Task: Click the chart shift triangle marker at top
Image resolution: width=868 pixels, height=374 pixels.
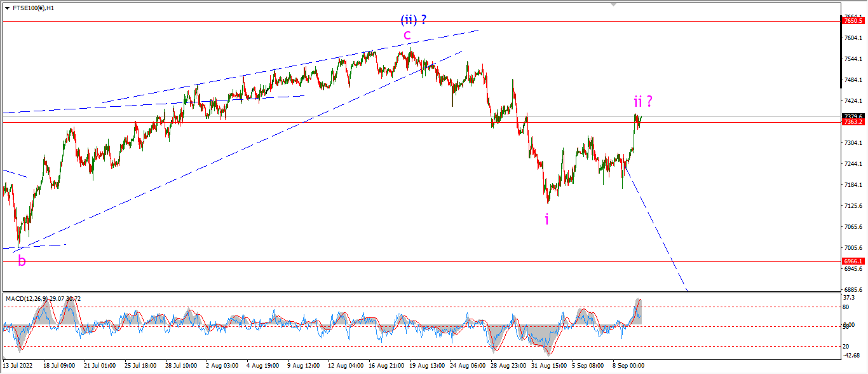Action: coord(613,4)
